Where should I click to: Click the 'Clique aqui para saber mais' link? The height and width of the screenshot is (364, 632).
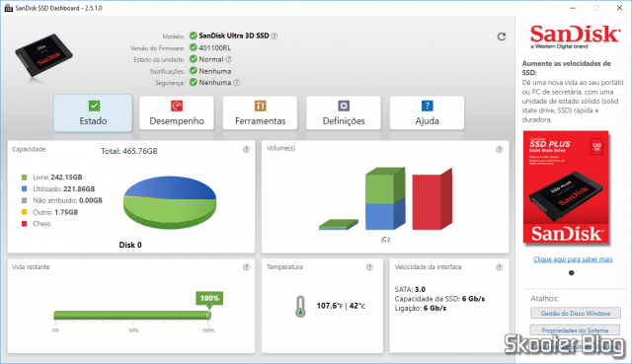(x=573, y=258)
